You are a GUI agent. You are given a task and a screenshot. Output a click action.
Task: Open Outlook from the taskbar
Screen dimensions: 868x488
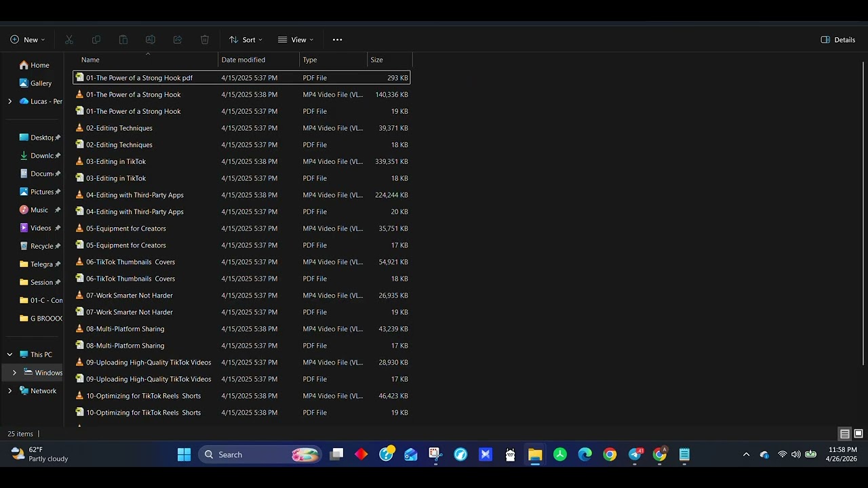coord(411,454)
